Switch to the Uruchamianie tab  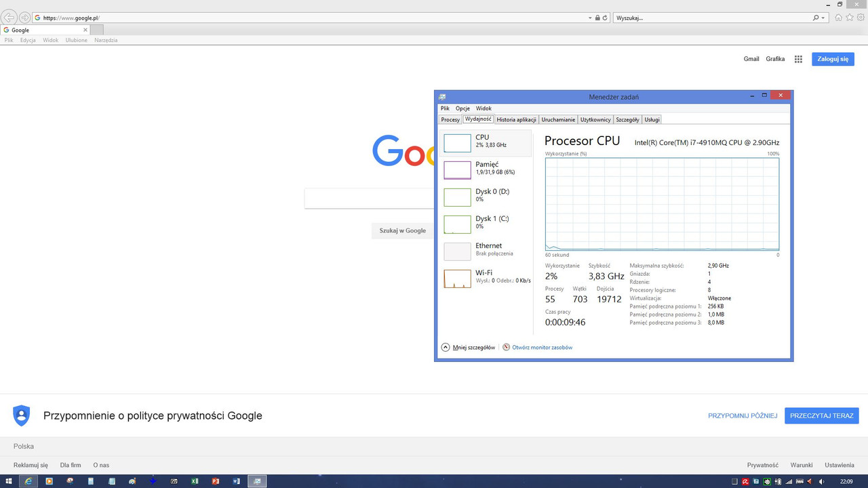[x=559, y=119]
